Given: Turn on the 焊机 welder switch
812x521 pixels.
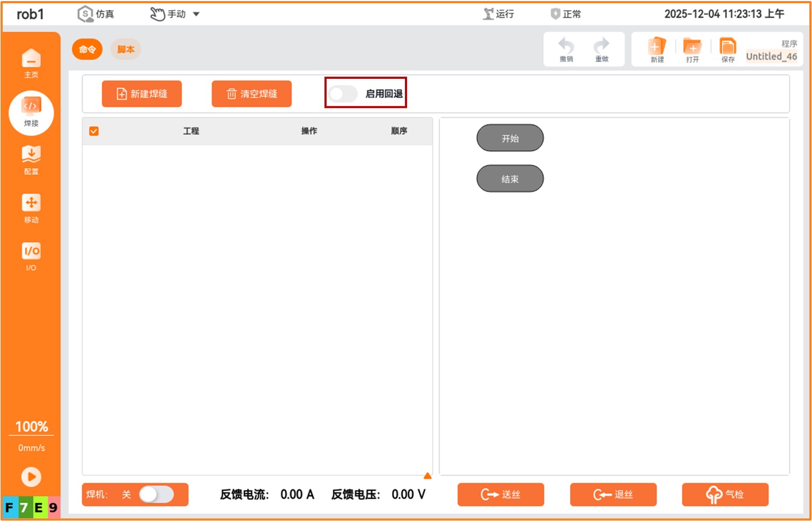Looking at the screenshot, I should point(156,494).
